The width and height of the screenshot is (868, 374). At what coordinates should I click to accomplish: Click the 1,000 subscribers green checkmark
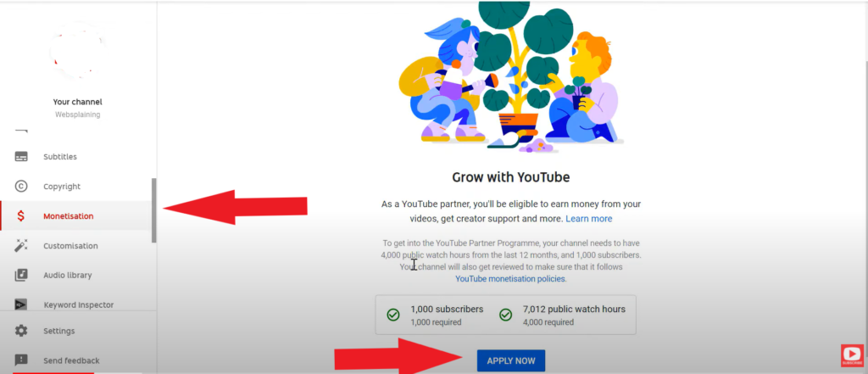coord(393,315)
